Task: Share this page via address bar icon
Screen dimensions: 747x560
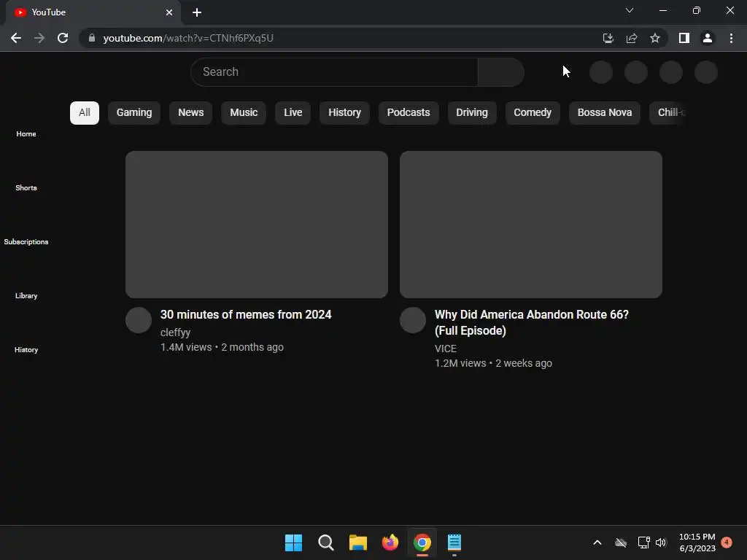Action: pos(632,38)
